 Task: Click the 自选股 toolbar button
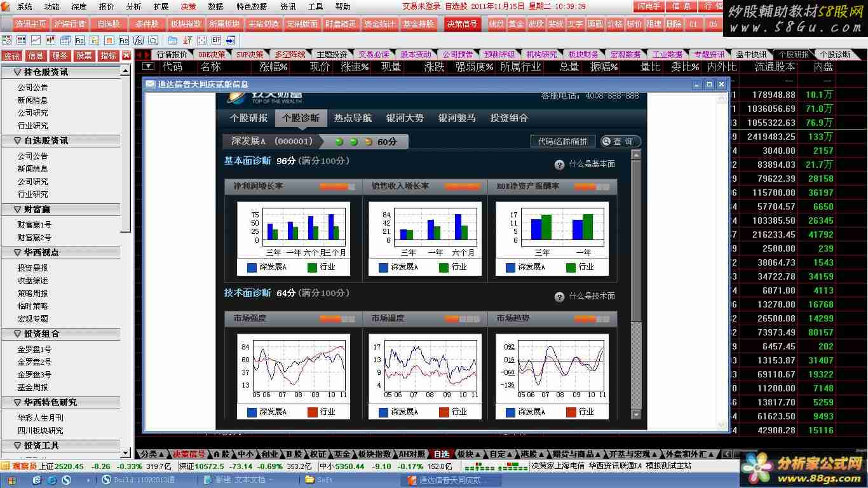108,24
